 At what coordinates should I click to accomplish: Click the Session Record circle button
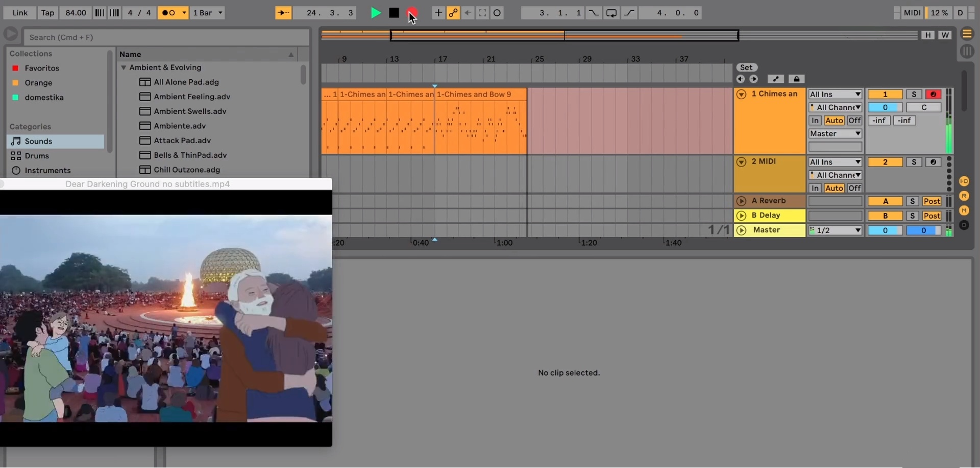tap(497, 13)
